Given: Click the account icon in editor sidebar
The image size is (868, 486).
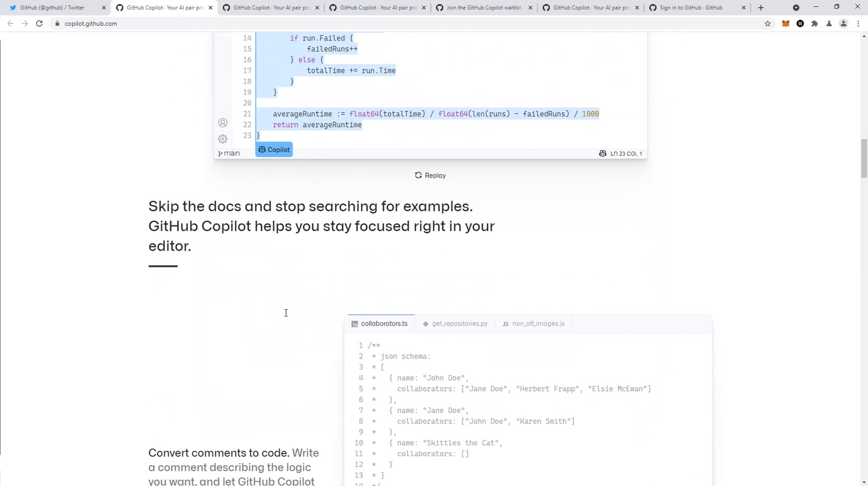Looking at the screenshot, I should pos(222,123).
